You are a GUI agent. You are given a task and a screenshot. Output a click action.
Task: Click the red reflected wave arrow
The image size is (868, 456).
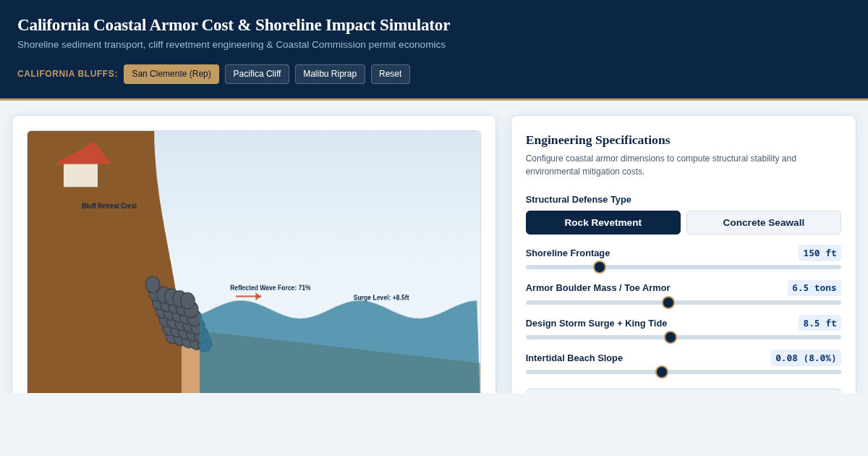click(x=248, y=296)
